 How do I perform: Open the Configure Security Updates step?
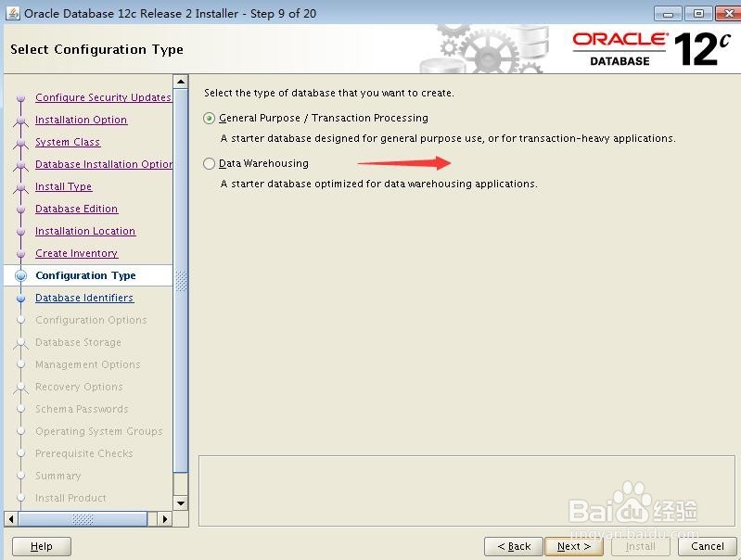(103, 97)
